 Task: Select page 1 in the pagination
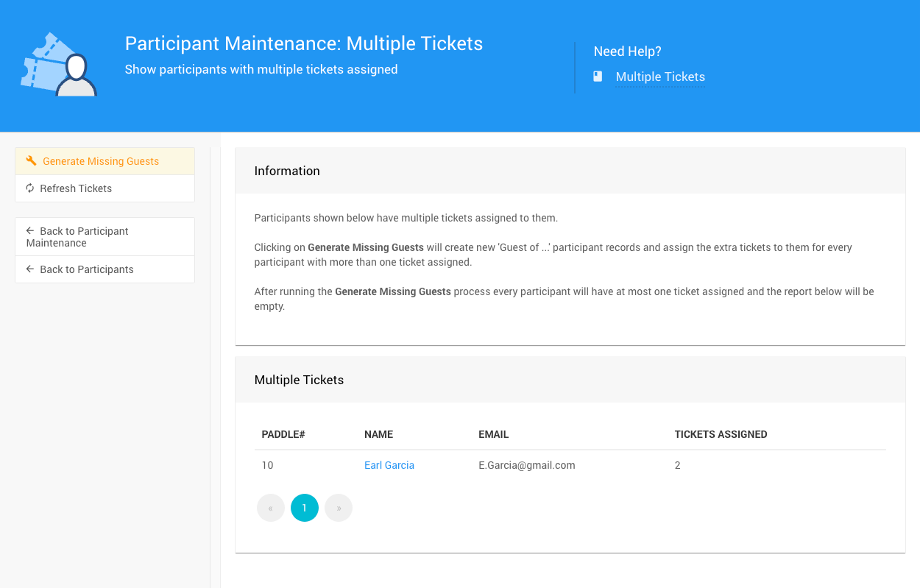click(x=305, y=508)
